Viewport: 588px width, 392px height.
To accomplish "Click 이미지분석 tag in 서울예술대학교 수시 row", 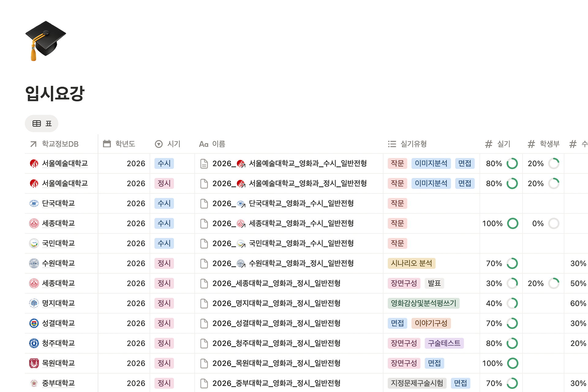I will [431, 164].
